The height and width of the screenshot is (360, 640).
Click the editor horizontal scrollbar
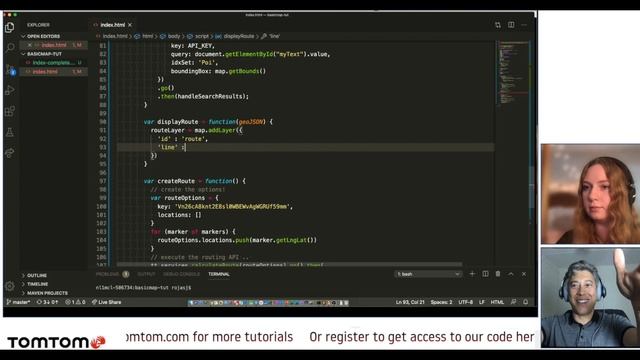(x=290, y=264)
